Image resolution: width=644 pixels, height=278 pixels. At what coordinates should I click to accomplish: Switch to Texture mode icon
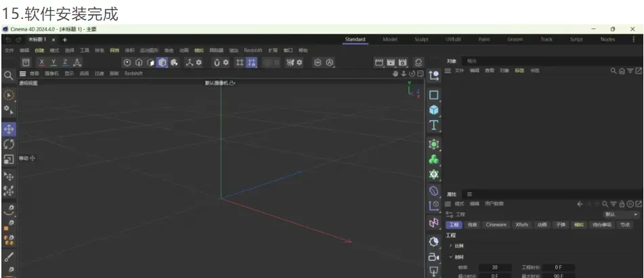[175, 62]
